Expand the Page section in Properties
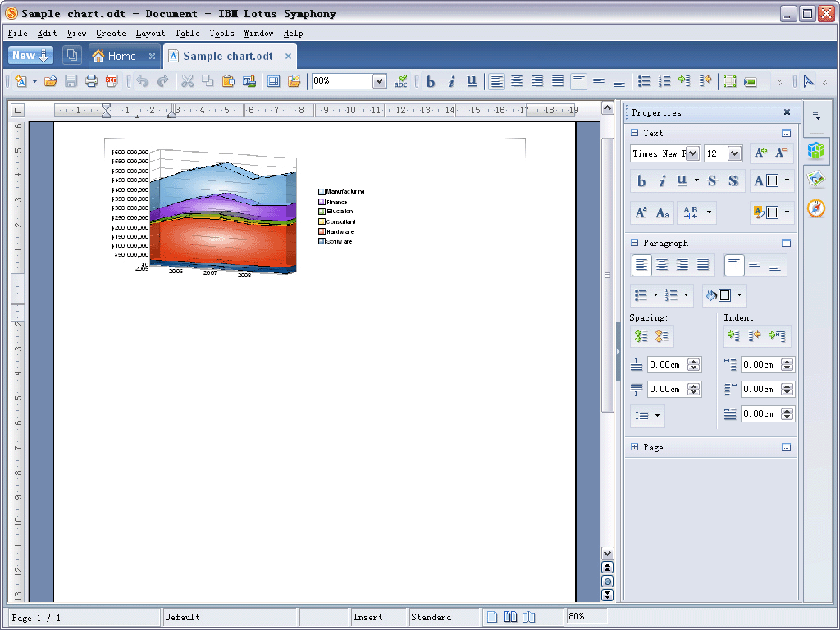This screenshot has height=630, width=840. 635,447
